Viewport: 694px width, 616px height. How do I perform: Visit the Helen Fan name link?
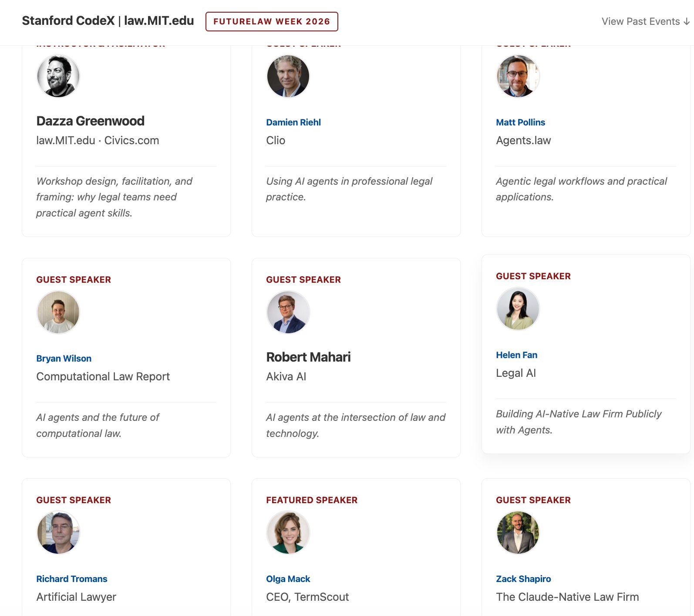point(516,355)
